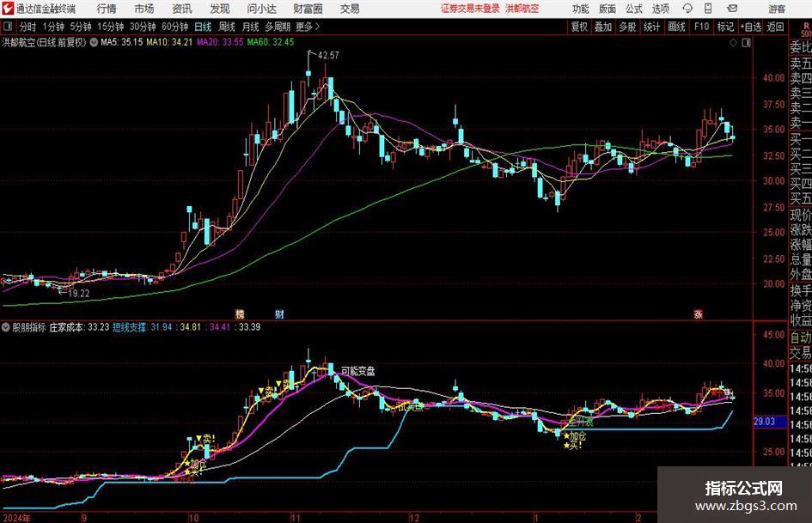The height and width of the screenshot is (523, 812).
Task: Open the 功能 menu
Action: pos(581,9)
